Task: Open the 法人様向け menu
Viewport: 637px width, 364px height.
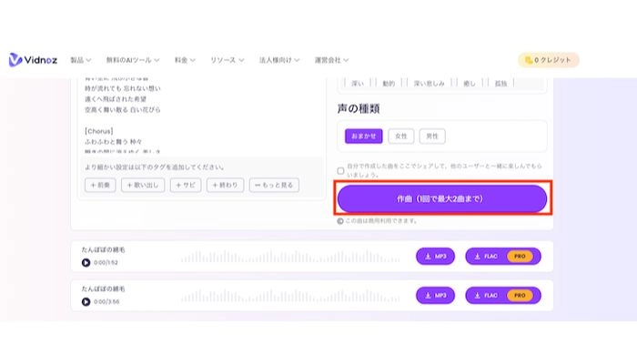Action: pyautogui.click(x=279, y=60)
